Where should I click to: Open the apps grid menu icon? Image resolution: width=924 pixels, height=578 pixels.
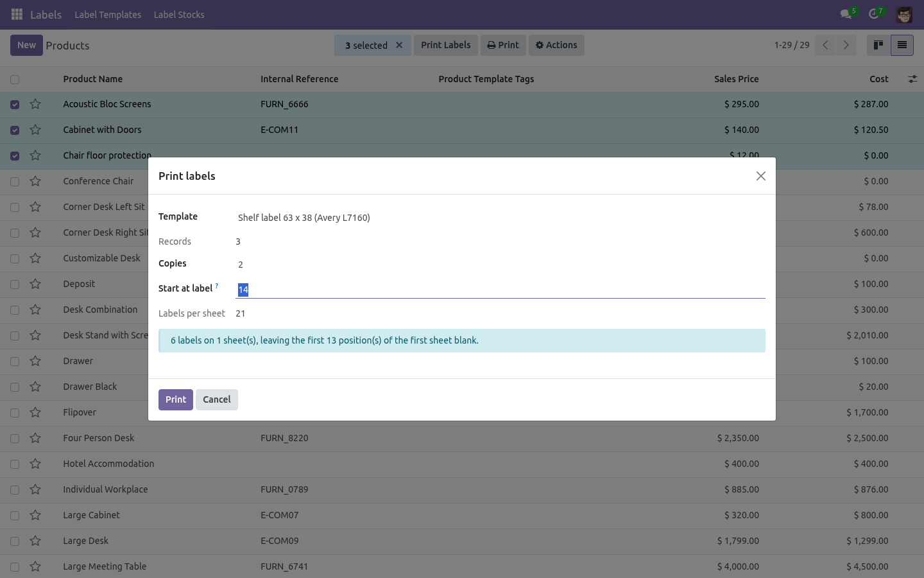pyautogui.click(x=17, y=14)
